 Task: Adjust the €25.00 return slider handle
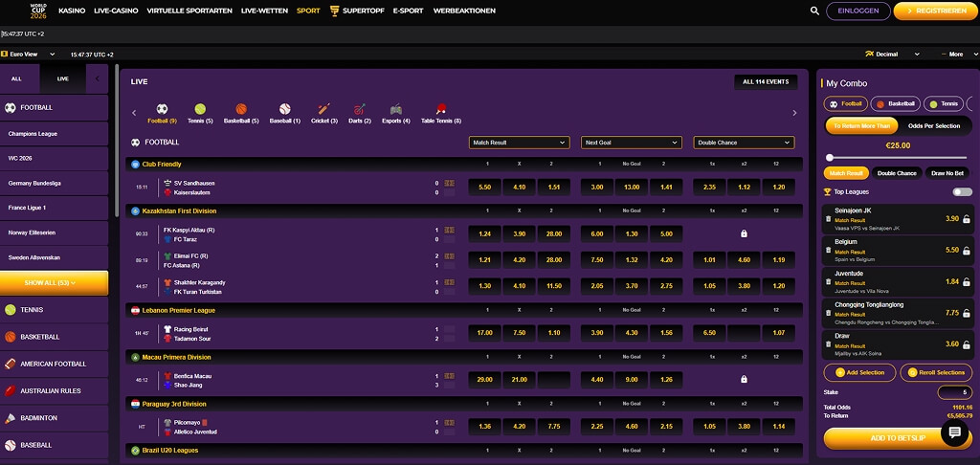[830, 158]
